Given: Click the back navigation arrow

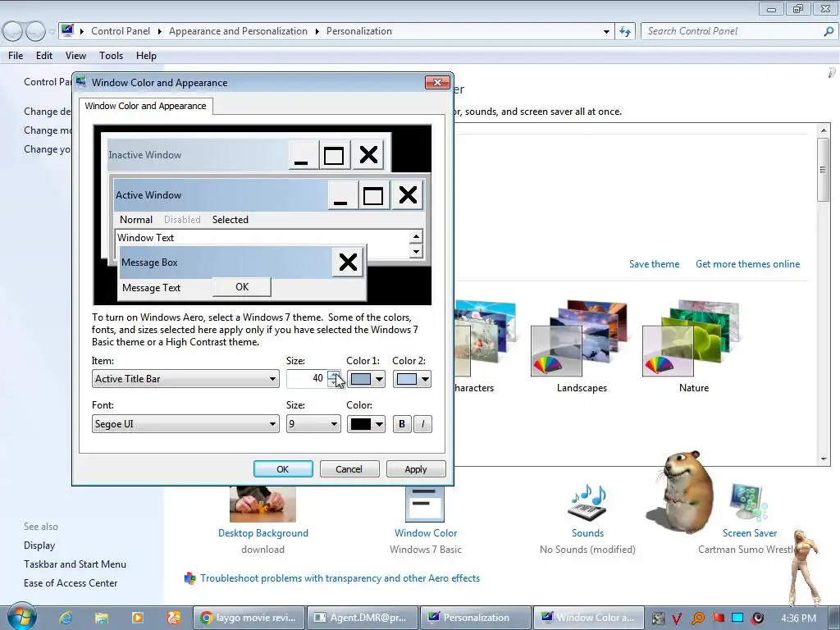Looking at the screenshot, I should [x=13, y=32].
